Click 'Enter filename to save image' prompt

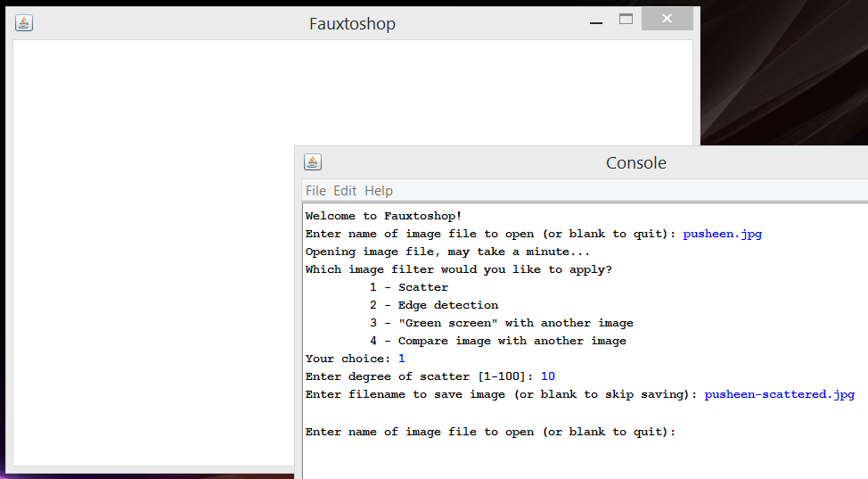tap(501, 394)
